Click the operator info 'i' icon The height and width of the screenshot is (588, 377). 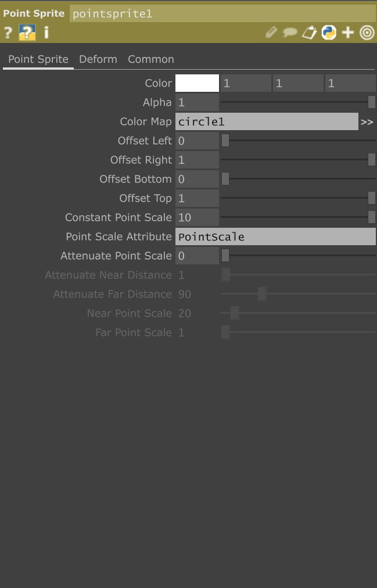[46, 33]
